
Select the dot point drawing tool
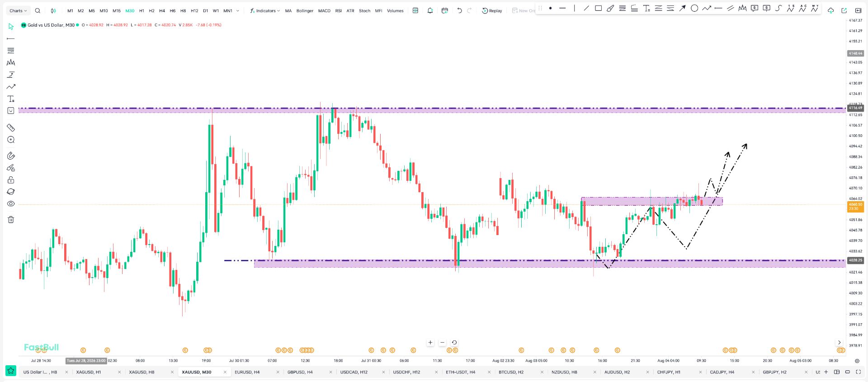click(x=550, y=8)
